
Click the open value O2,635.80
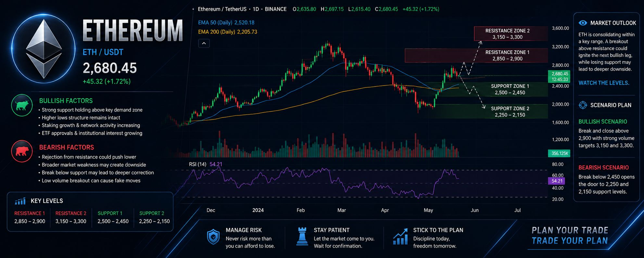(304, 9)
